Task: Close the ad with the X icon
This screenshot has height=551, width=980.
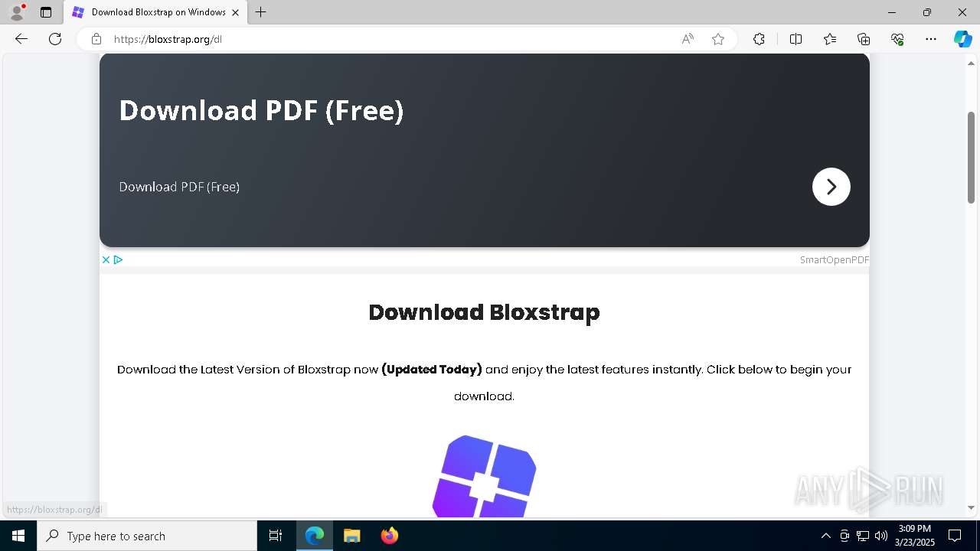Action: click(x=106, y=259)
